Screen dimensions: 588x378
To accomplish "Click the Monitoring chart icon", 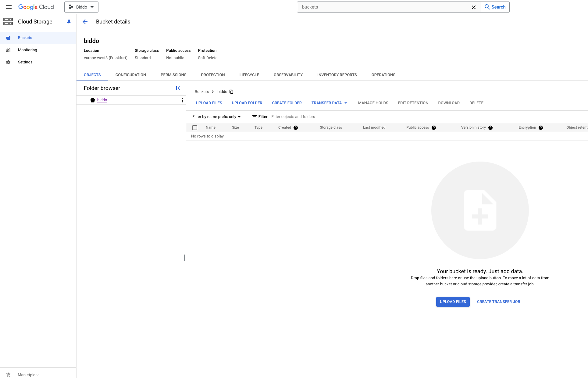I will [x=8, y=50].
